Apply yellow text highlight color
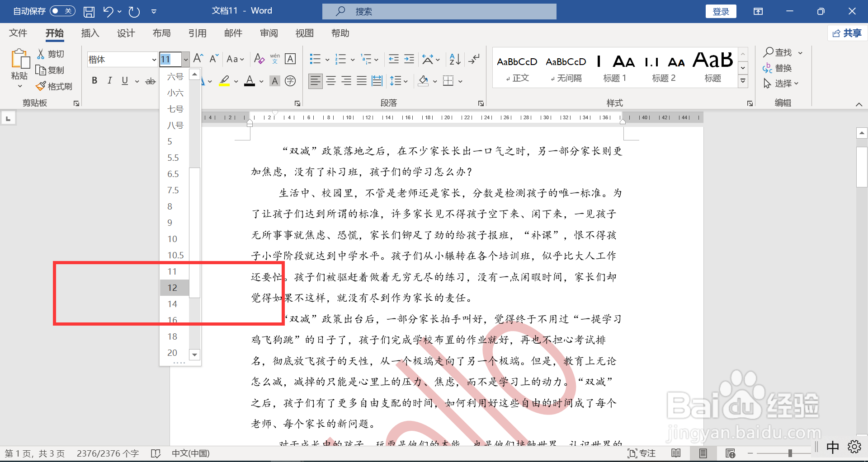 224,81
